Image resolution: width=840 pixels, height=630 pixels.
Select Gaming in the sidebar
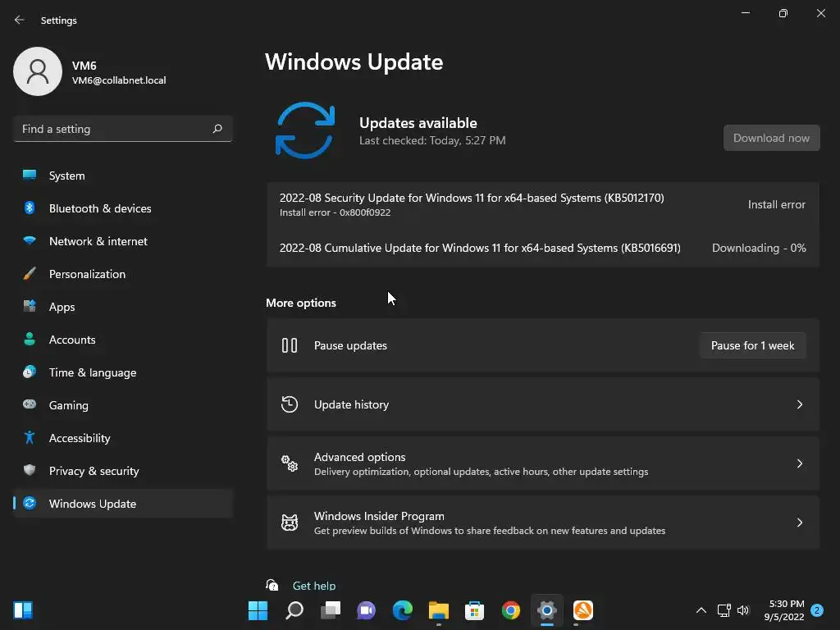[123, 405]
